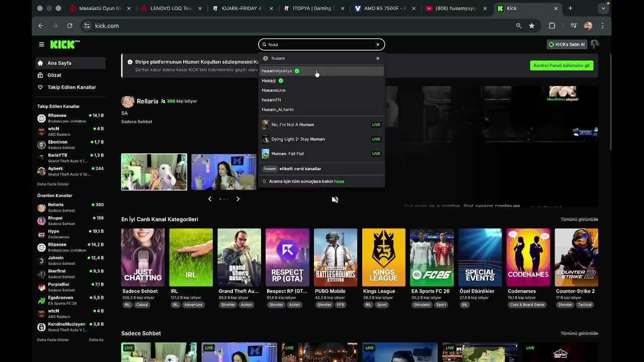644x362 pixels.
Task: Select HusaneLive search suggestion
Action: click(x=321, y=90)
